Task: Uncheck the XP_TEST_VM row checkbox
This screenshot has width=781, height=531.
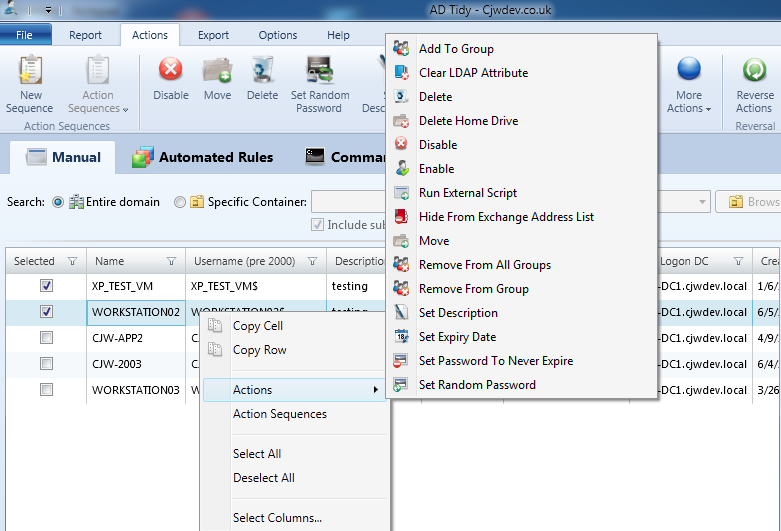Action: pos(46,286)
